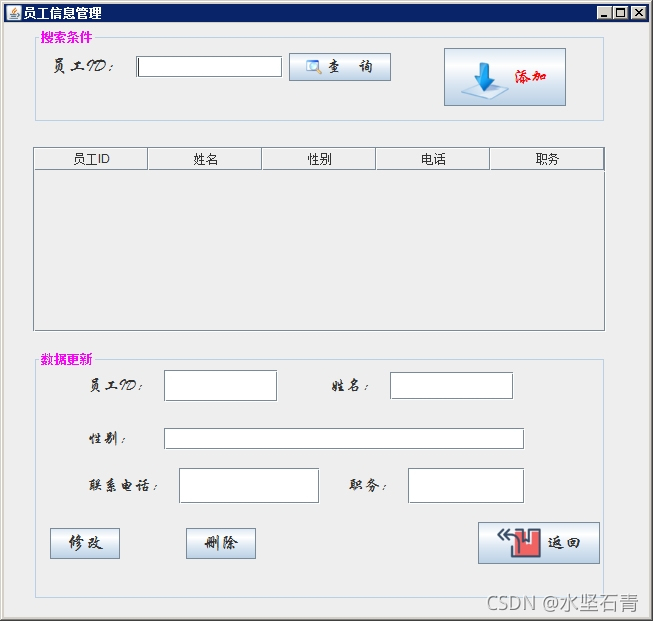Viewport: 653px width, 621px height.
Task: Focus the 员工ID field in 数据更新
Action: 220,385
